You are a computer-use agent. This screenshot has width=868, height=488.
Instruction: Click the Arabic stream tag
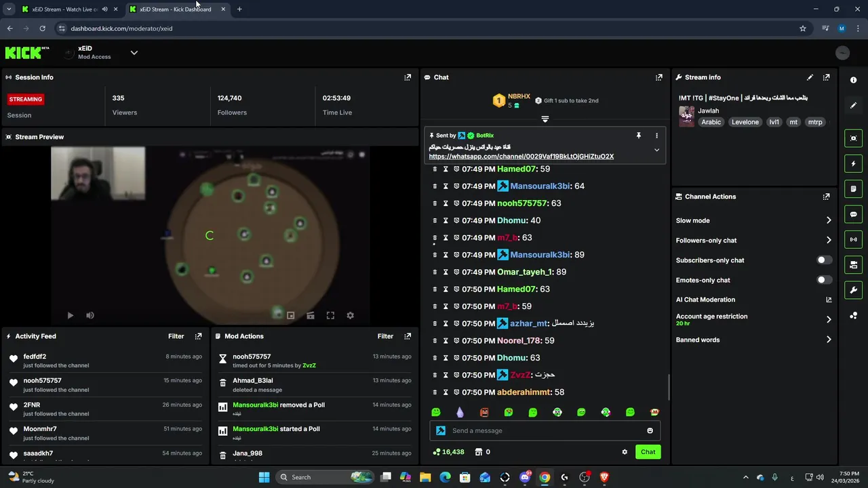pyautogui.click(x=711, y=122)
